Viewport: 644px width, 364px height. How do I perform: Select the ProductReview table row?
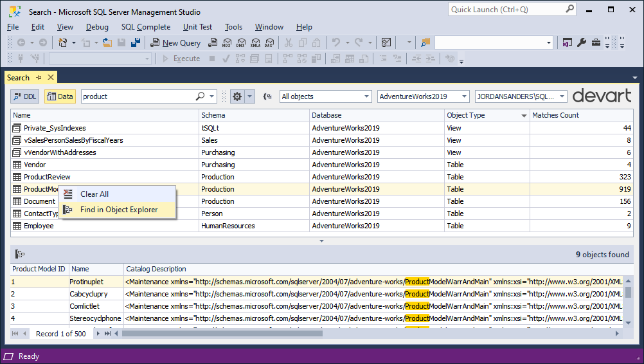(321, 177)
